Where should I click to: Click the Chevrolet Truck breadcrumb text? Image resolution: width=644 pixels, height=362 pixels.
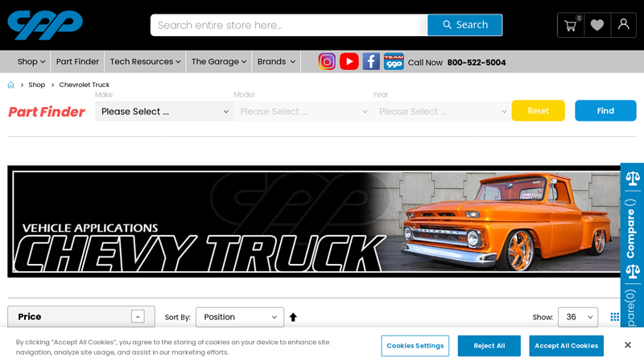click(85, 85)
